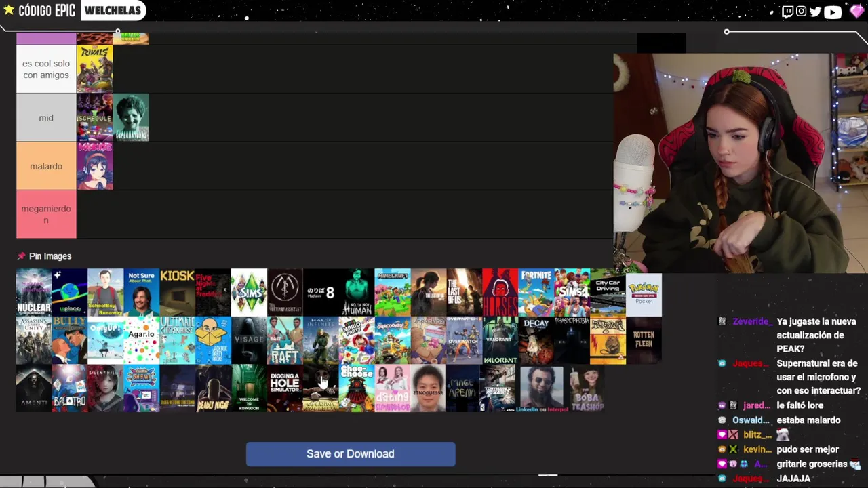Select the Bully game image
868x488 pixels.
pos(70,340)
